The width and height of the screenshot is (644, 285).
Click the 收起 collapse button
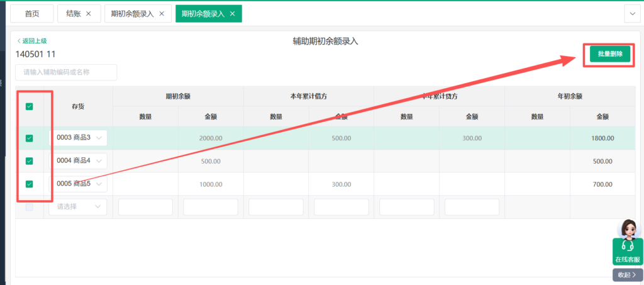(627, 275)
